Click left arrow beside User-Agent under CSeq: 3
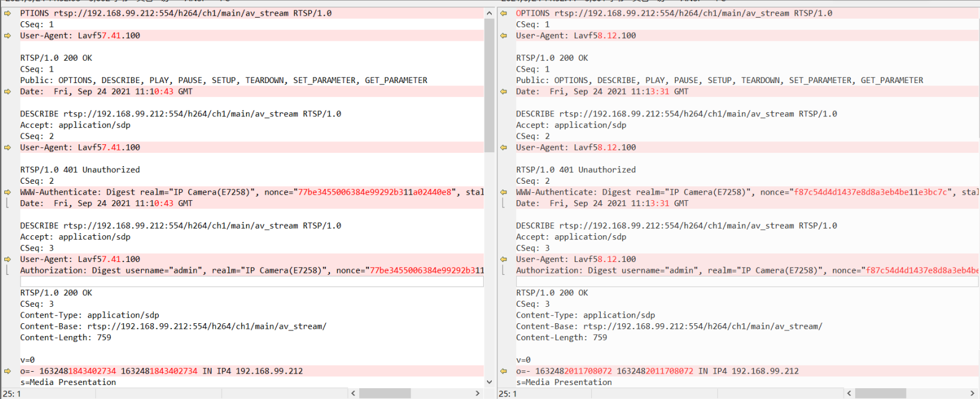This screenshot has width=980, height=399. 7,259
